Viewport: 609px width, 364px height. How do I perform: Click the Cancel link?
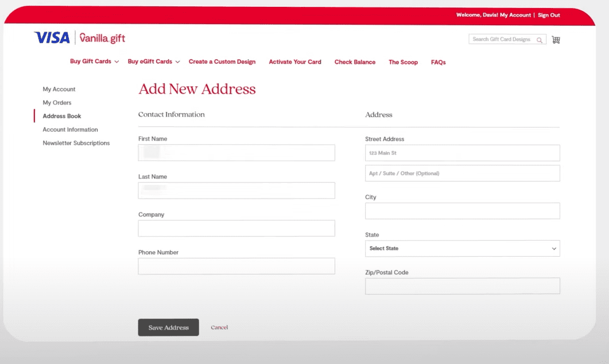coord(219,327)
